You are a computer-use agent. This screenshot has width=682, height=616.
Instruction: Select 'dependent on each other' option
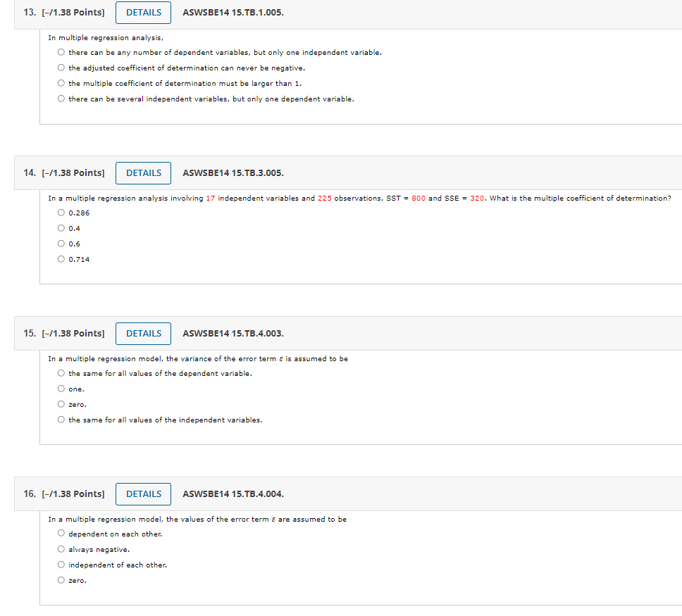coord(61,534)
